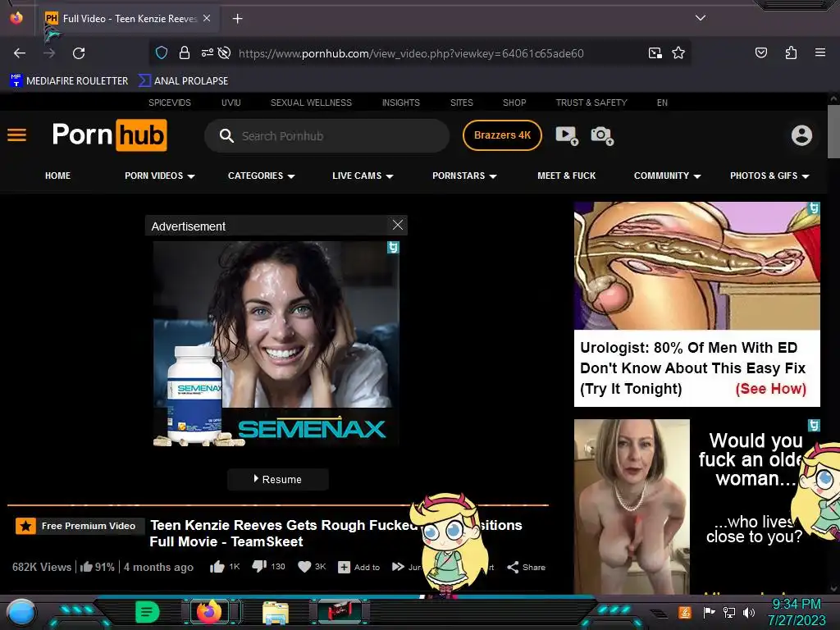Open the INSIGHTS link
Viewport: 840px width, 630px height.
click(400, 103)
